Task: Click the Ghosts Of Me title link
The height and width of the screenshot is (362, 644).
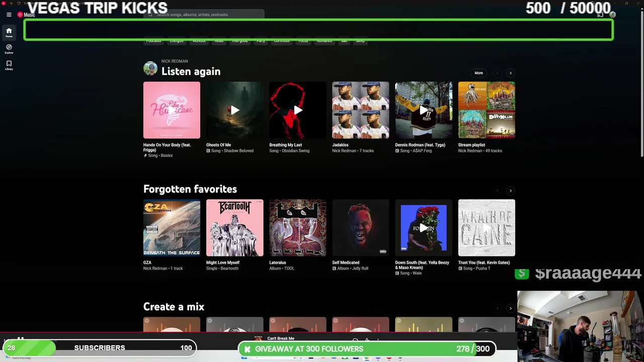Action: click(218, 145)
